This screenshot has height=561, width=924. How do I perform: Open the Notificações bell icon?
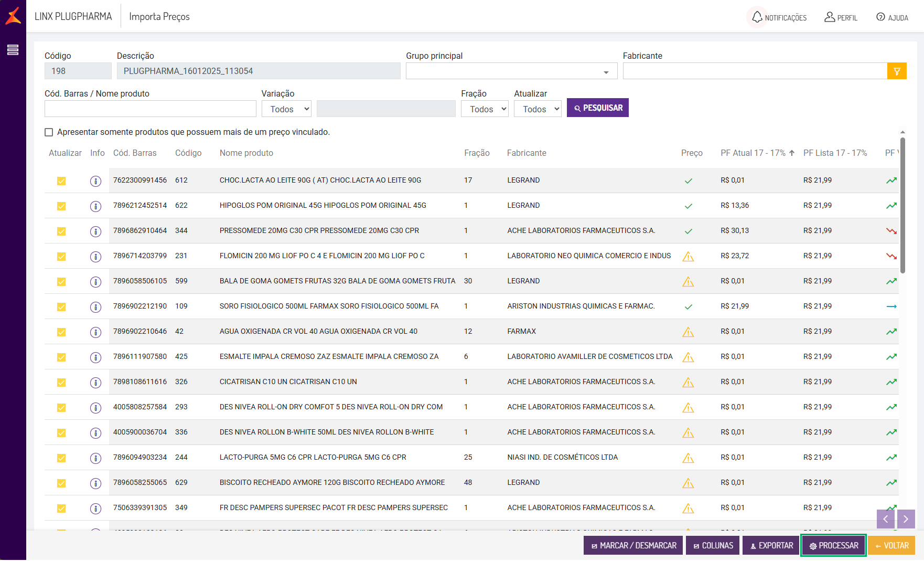(x=757, y=17)
